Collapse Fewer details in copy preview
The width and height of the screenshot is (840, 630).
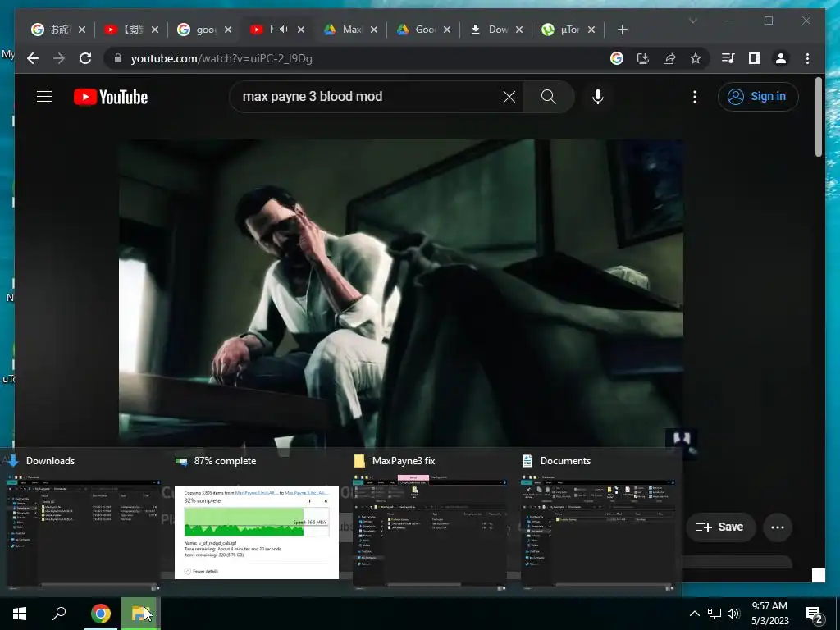202,571
